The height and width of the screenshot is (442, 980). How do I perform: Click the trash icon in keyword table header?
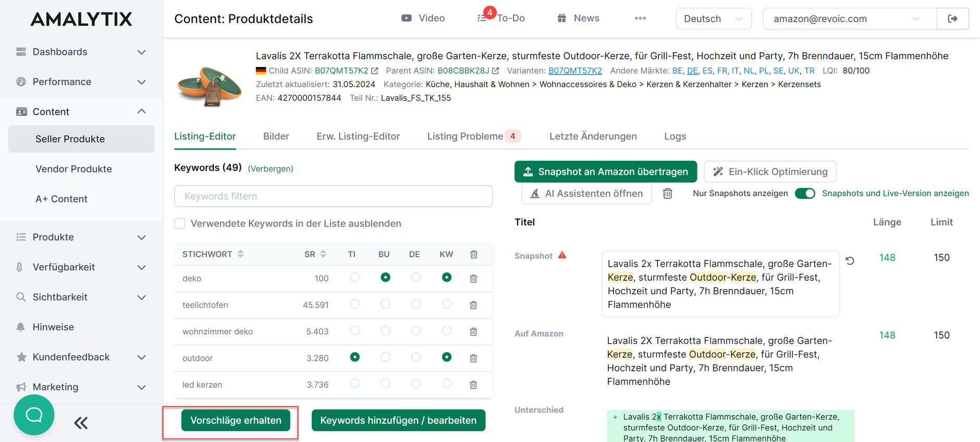coord(473,254)
